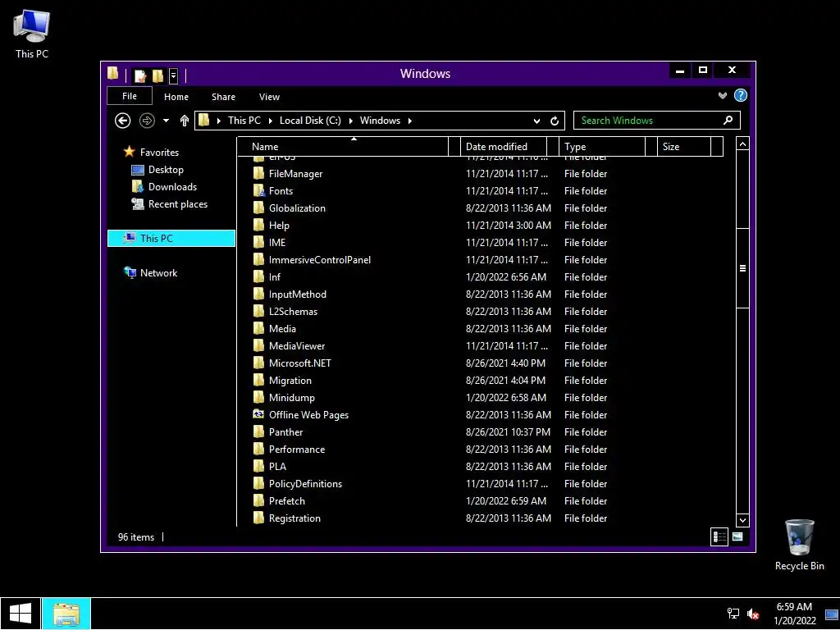
Task: Select the FileManager folder icon
Action: [x=258, y=174]
